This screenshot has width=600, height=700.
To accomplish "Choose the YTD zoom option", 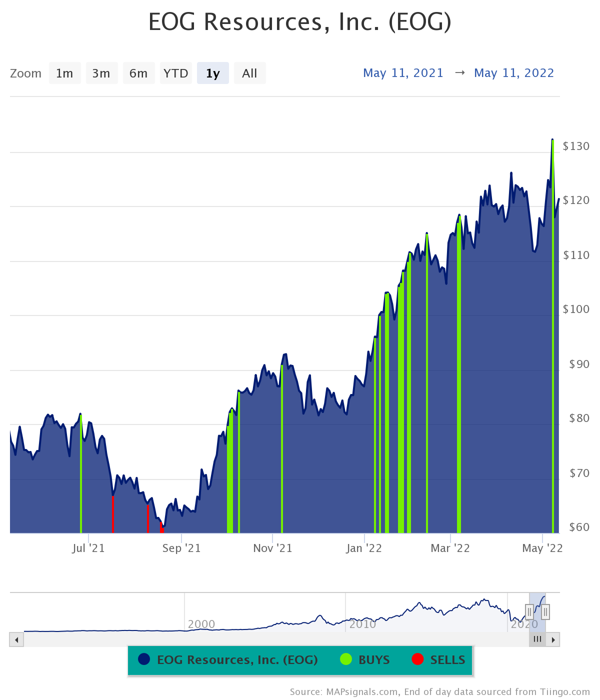I will click(x=176, y=73).
